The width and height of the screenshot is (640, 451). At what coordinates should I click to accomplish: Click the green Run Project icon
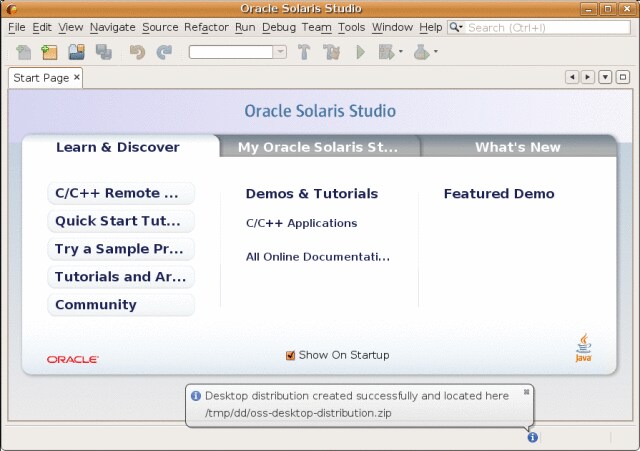(361, 52)
